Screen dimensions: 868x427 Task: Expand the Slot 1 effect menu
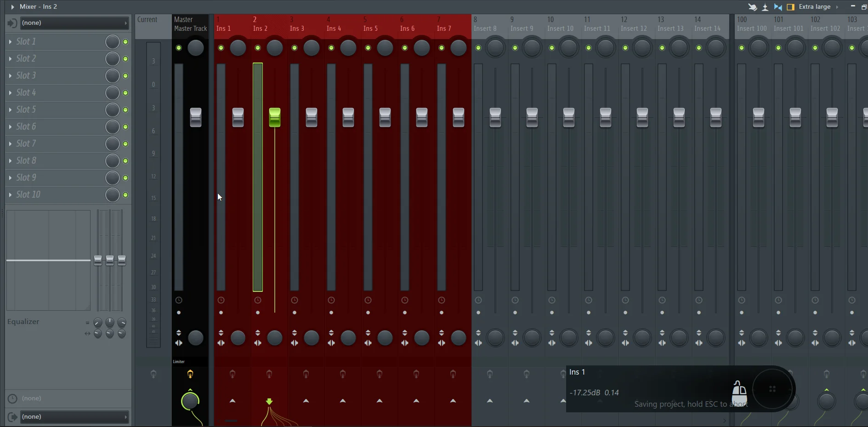click(10, 42)
